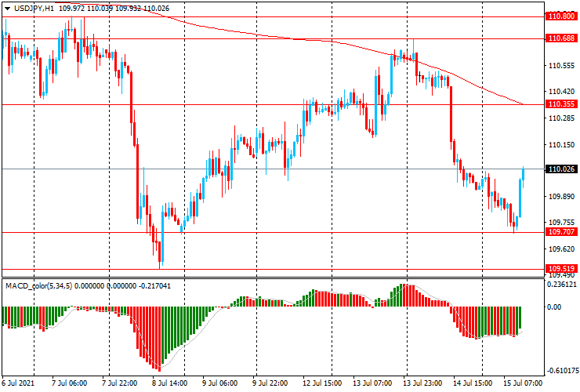
Task: Click the MACD scale value -0.610175
Action: pos(561,371)
